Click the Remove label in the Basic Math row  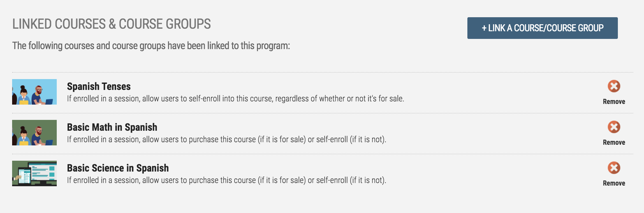614,143
